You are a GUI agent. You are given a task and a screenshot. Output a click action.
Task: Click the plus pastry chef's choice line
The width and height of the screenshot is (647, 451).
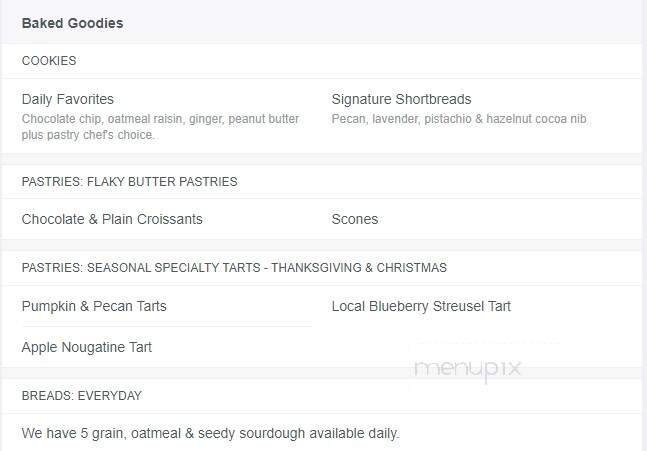pyautogui.click(x=88, y=135)
